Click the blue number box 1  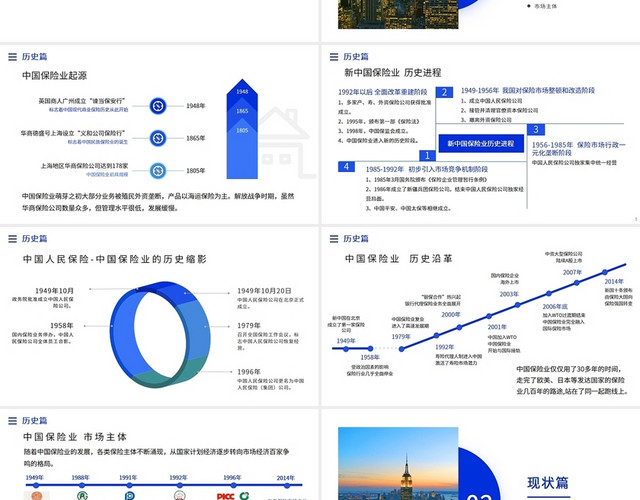tap(427, 156)
